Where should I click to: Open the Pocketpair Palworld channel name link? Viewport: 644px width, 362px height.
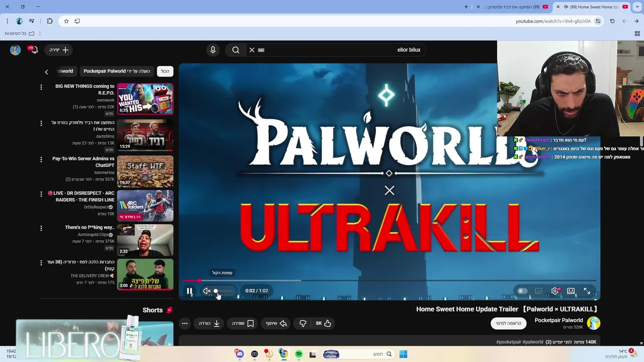point(558,320)
